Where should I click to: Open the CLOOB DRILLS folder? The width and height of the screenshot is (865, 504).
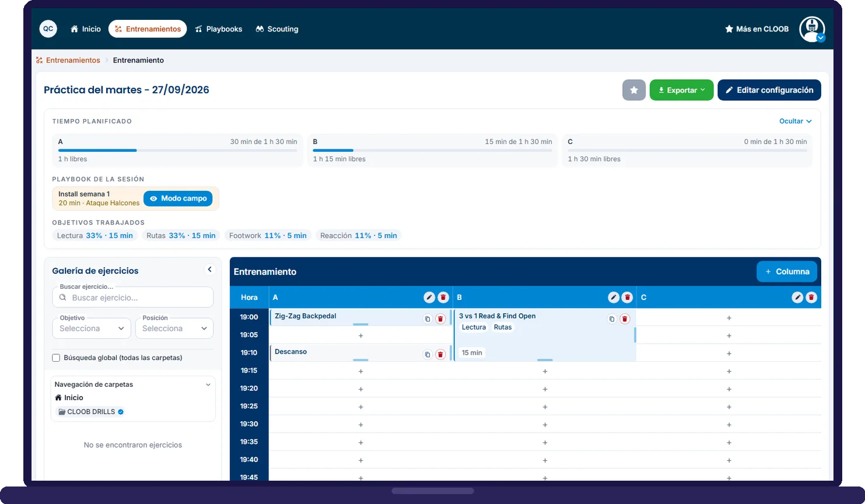click(90, 412)
